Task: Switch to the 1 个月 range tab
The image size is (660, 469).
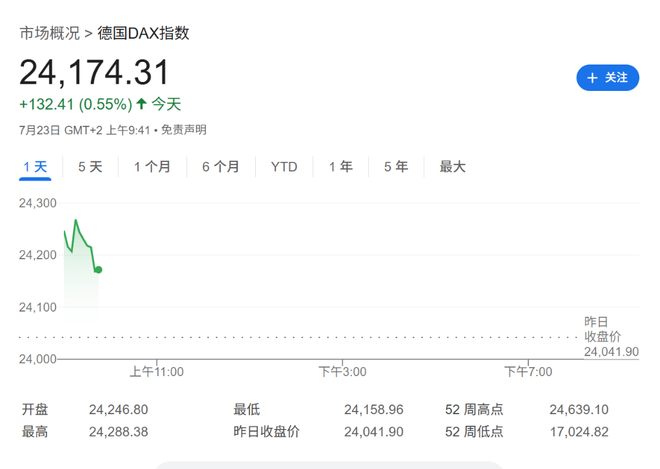Action: (152, 167)
